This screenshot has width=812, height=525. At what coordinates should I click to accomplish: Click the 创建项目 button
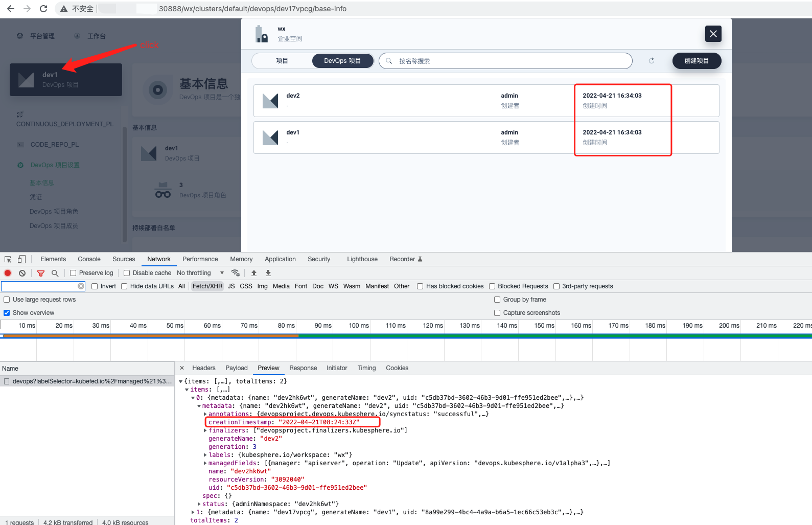(697, 61)
